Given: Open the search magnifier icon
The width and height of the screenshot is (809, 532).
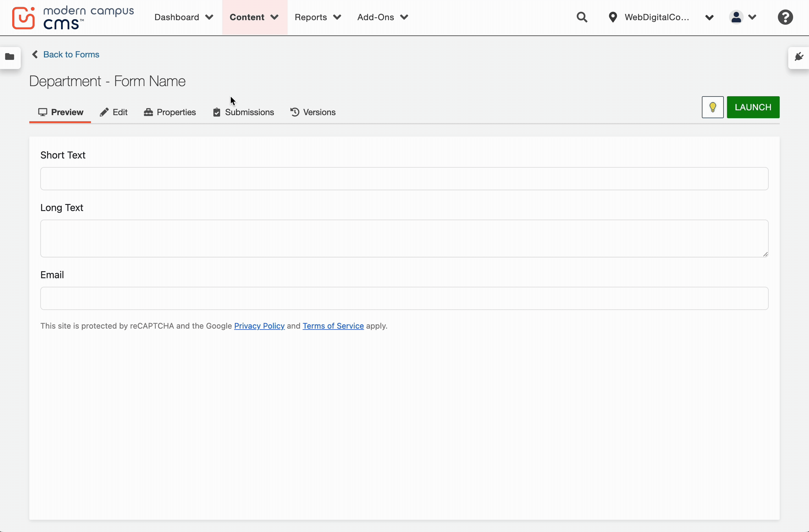Looking at the screenshot, I should (582, 17).
